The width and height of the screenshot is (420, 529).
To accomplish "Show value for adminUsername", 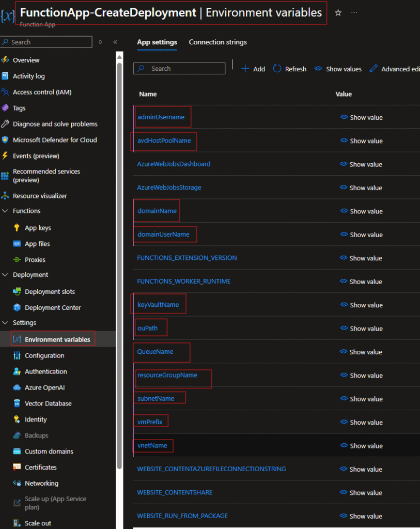I will [x=361, y=117].
